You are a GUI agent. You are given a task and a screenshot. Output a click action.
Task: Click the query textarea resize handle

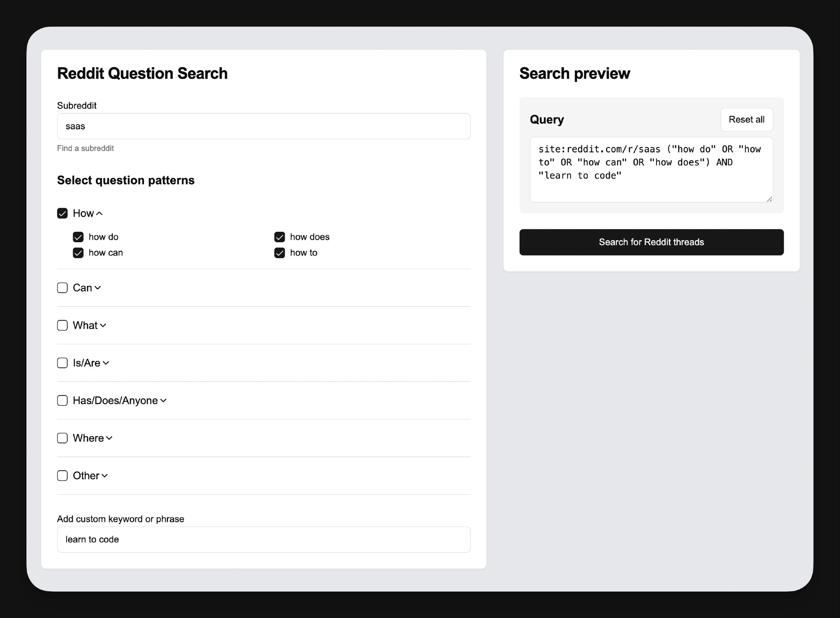769,199
